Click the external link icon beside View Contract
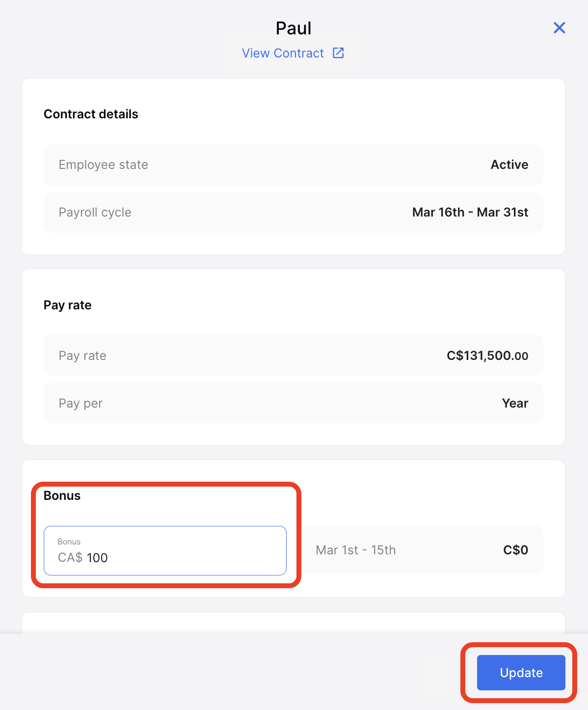Image resolution: width=588 pixels, height=710 pixels. 338,53
